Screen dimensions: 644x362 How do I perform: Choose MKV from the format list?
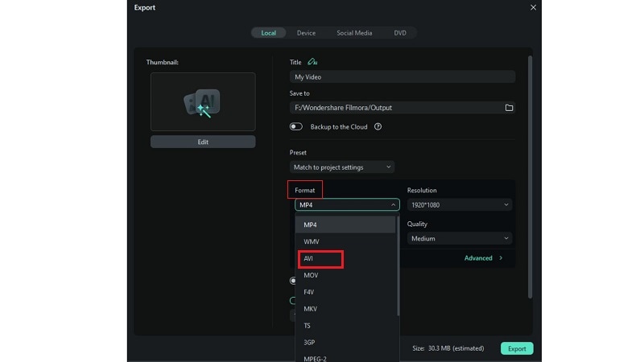coord(345,309)
